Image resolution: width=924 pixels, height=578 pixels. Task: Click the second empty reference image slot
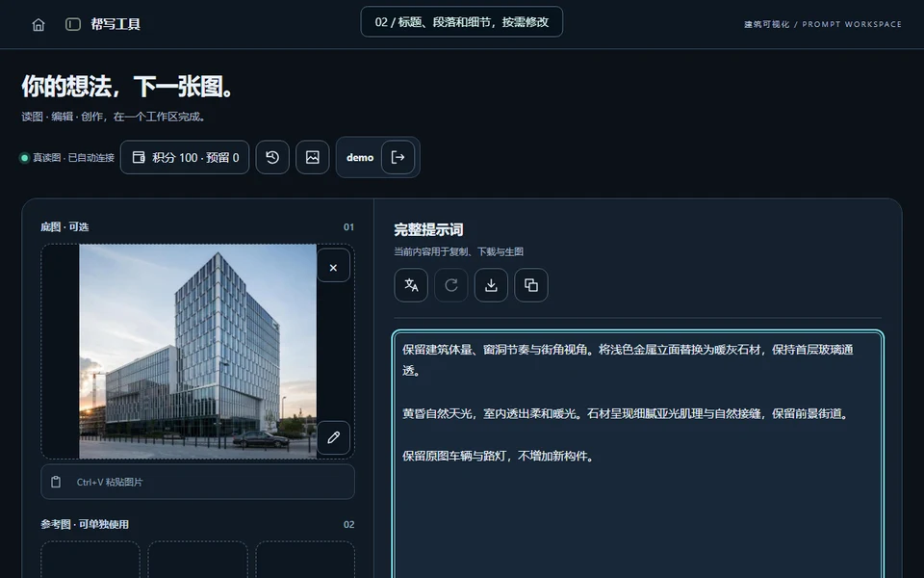(x=197, y=559)
